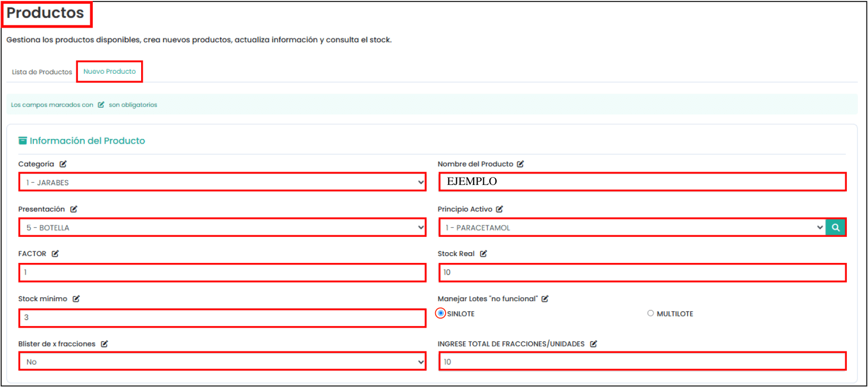Select the SINLOTE radio option
Screen dimensions: 868x388
click(x=441, y=313)
